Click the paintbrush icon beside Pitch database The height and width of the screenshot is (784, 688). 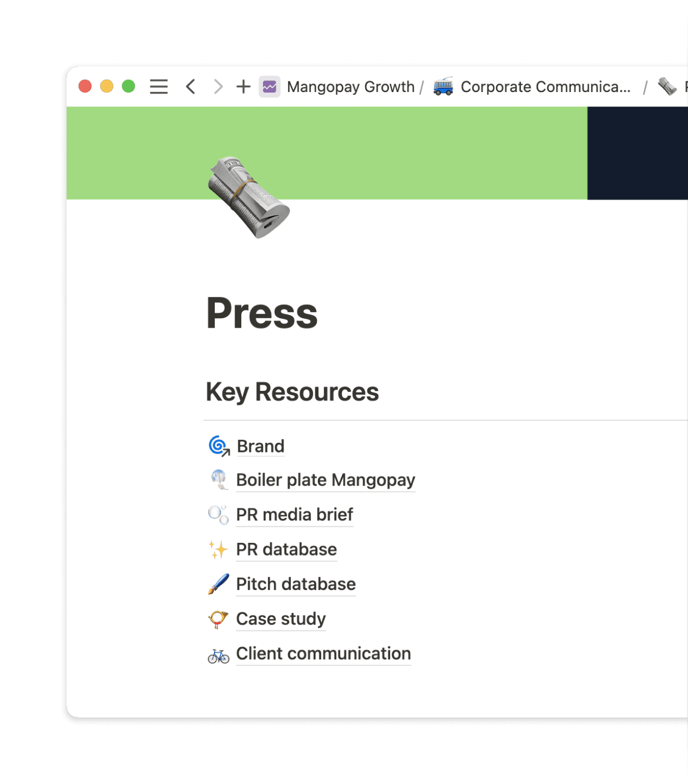click(219, 583)
